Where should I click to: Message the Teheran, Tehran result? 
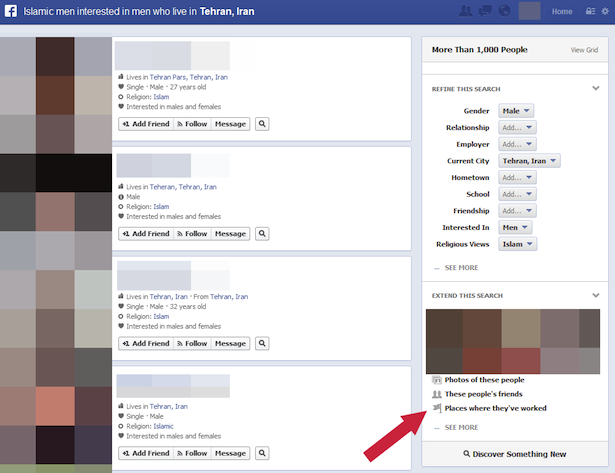point(230,234)
